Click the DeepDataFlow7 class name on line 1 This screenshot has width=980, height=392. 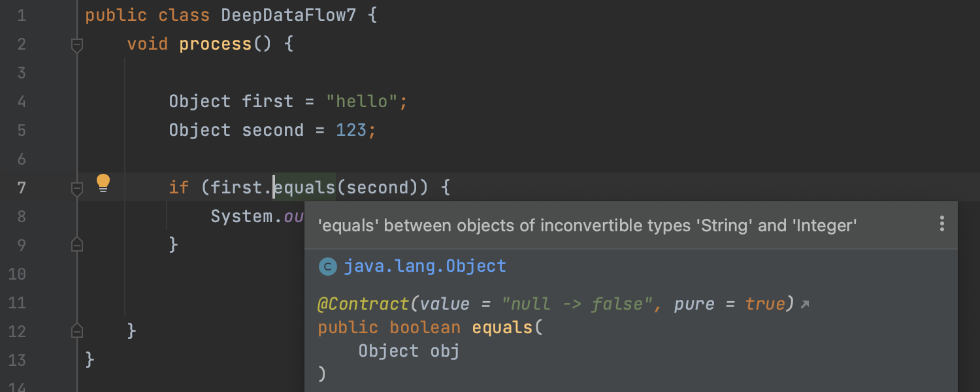coord(289,16)
